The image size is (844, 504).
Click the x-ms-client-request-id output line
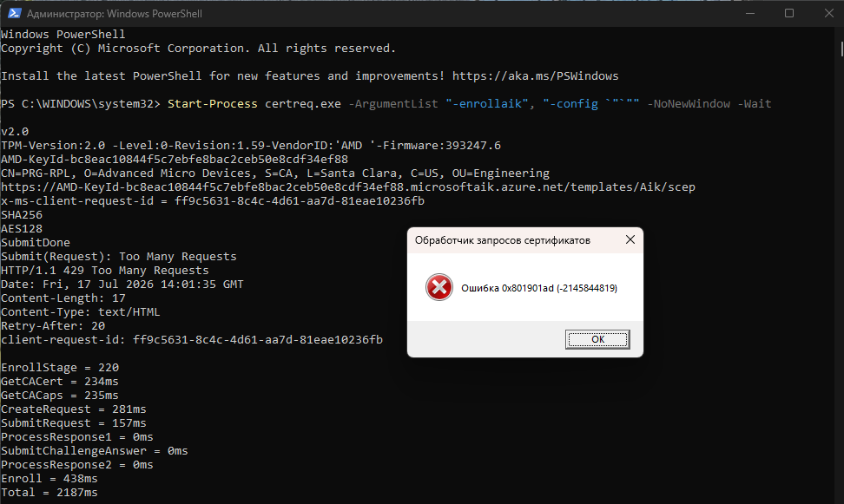(x=213, y=201)
